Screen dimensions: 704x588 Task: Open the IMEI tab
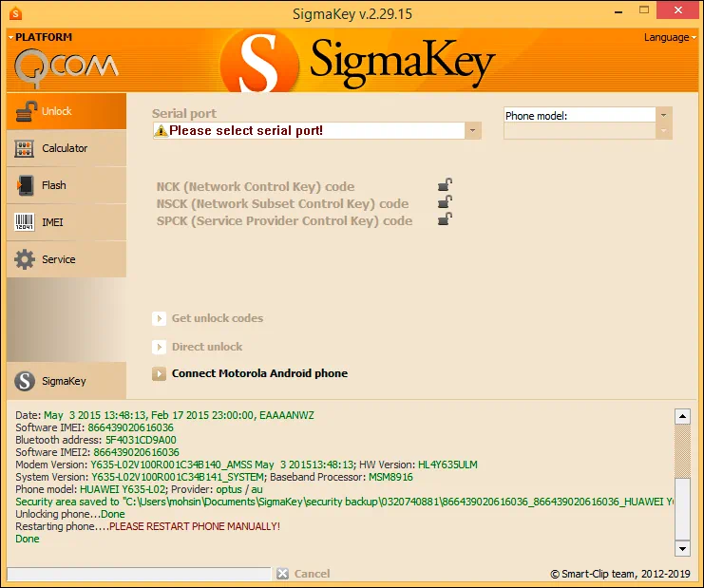[x=67, y=222]
